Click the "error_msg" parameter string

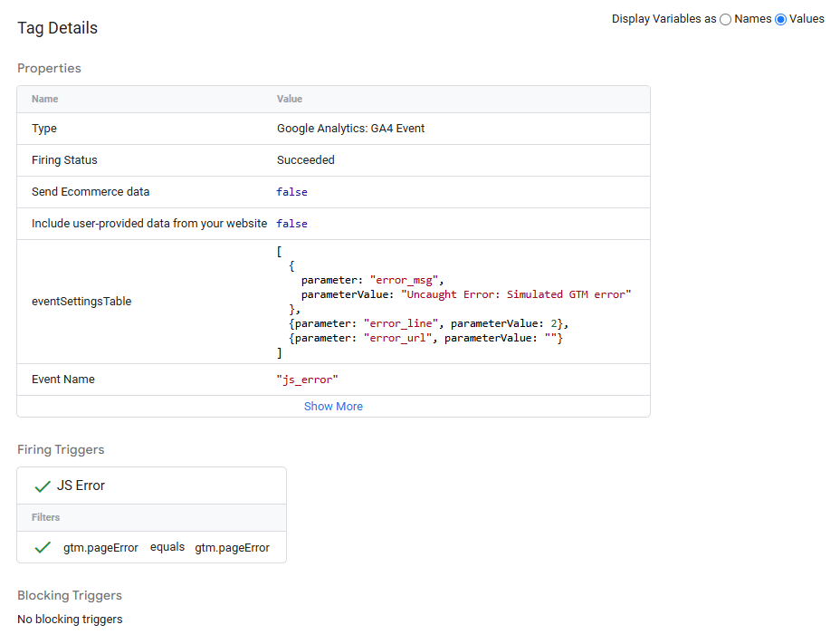[x=405, y=280]
